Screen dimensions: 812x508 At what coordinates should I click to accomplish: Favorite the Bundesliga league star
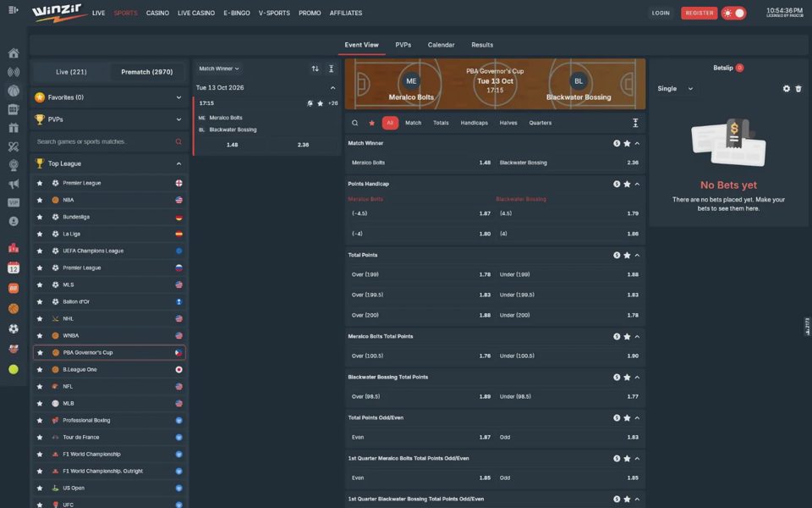pos(40,218)
